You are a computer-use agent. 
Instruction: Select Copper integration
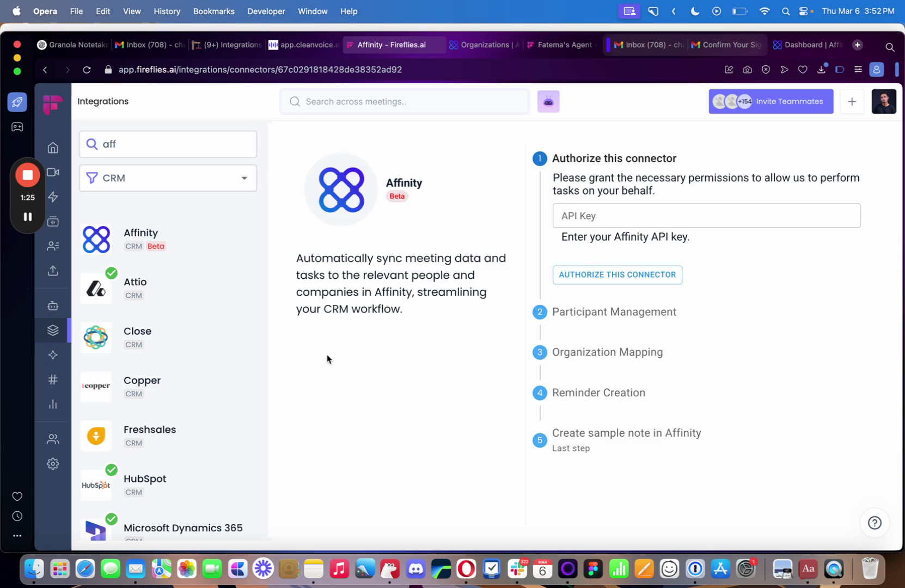[x=169, y=387]
